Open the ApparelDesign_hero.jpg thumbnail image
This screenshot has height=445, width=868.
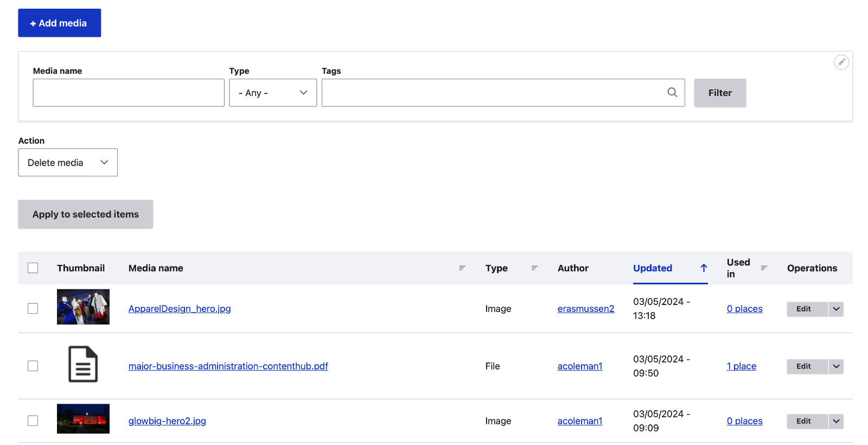tap(83, 307)
